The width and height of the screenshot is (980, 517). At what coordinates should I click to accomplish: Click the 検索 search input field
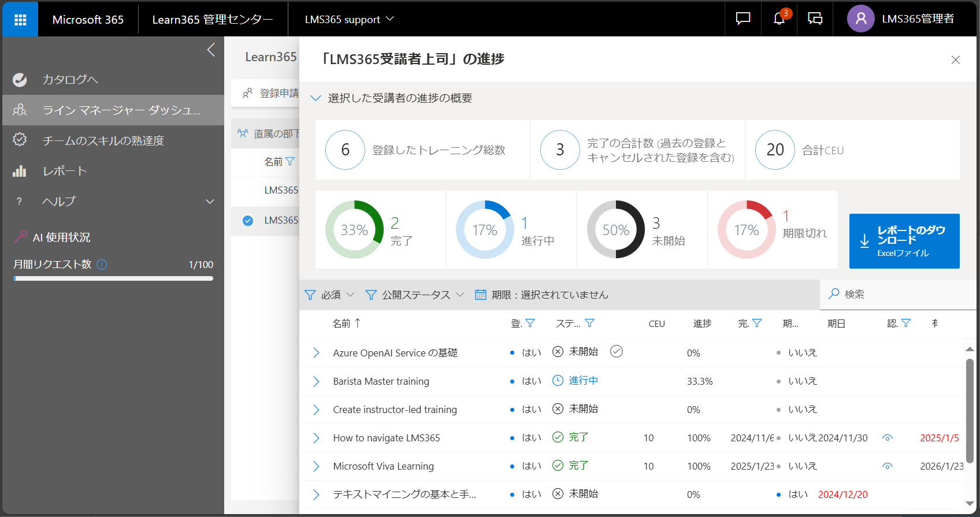tap(898, 294)
